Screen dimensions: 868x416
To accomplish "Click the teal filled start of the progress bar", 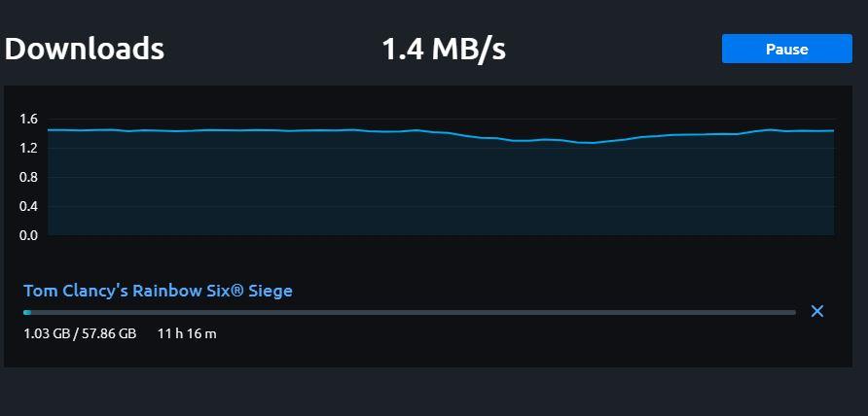I will point(27,312).
